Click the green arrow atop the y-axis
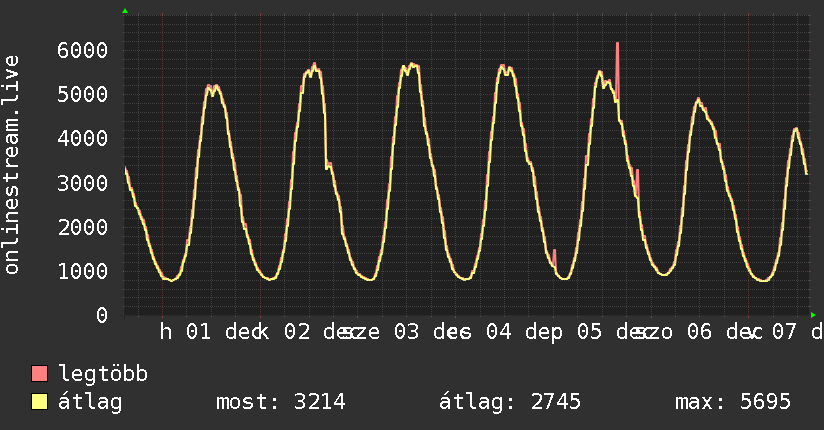Viewport: 824px width, 430px height. click(124, 11)
